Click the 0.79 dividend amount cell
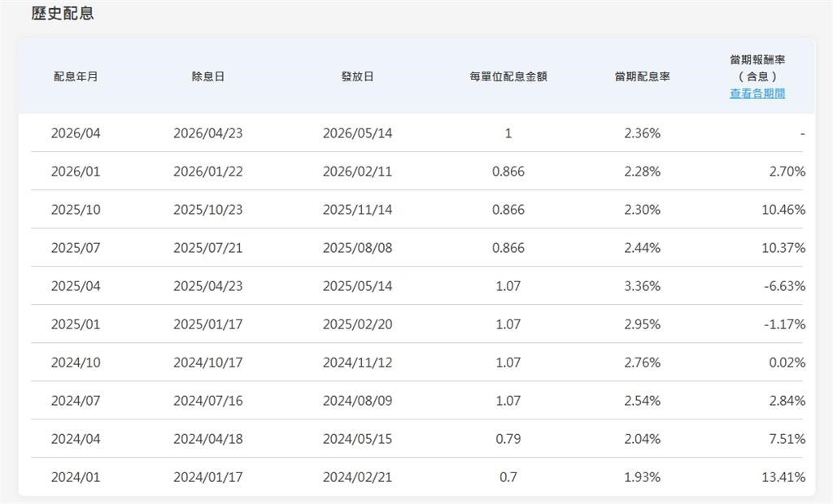The height and width of the screenshot is (504, 833). [x=508, y=439]
